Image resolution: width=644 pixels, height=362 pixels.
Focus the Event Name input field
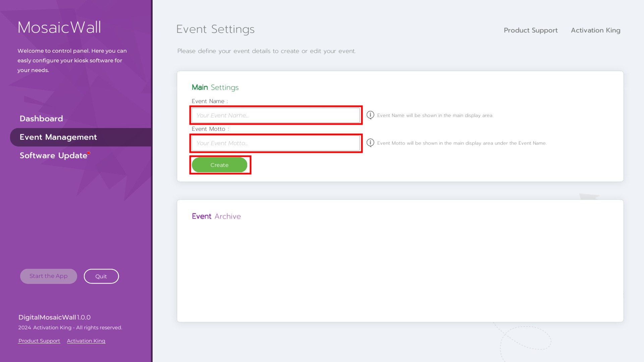tap(276, 115)
